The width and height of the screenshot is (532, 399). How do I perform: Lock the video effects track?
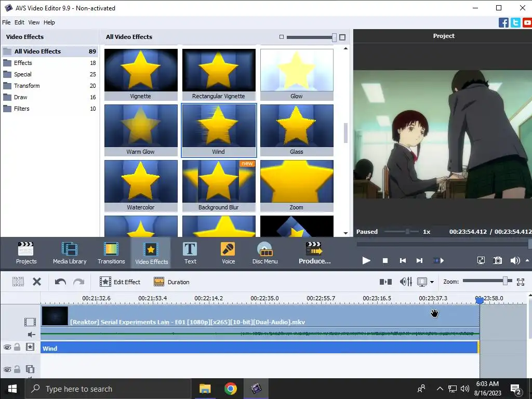pyautogui.click(x=17, y=347)
